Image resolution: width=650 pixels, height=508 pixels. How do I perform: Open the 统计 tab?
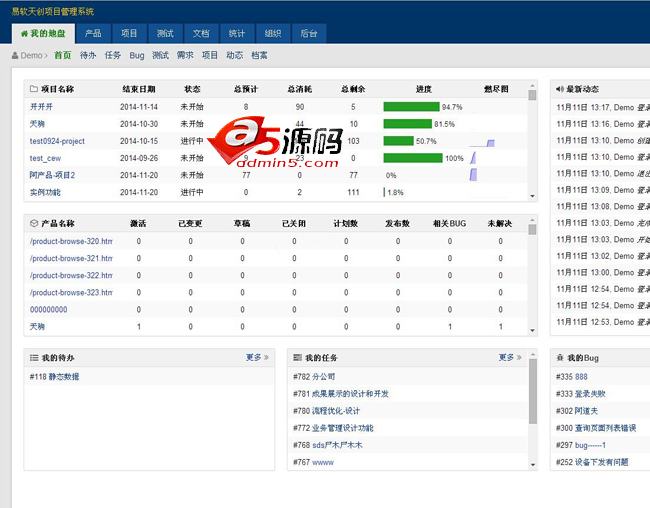(237, 33)
